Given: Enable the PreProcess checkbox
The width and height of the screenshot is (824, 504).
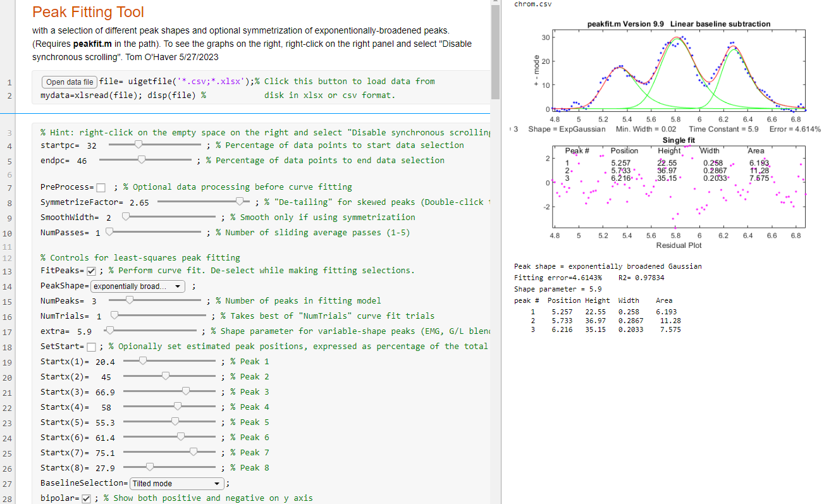Looking at the screenshot, I should pyautogui.click(x=101, y=187).
